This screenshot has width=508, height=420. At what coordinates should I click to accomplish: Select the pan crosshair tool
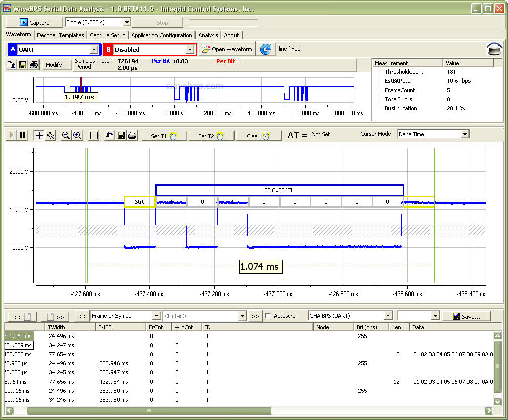[x=39, y=135]
